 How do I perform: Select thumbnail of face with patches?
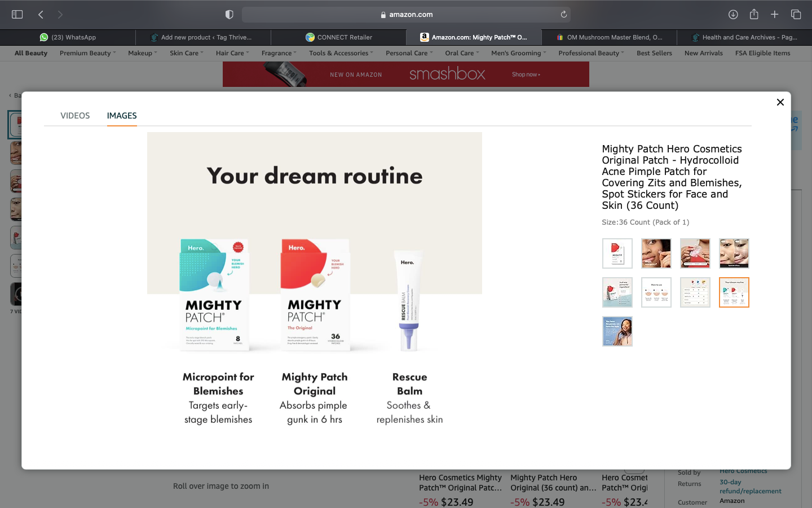pyautogui.click(x=734, y=253)
